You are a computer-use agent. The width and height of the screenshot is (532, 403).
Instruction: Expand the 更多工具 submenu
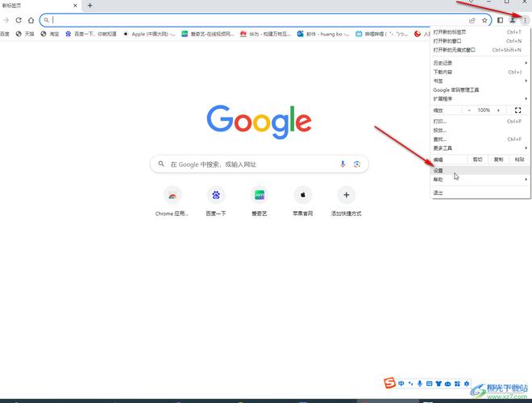480,148
